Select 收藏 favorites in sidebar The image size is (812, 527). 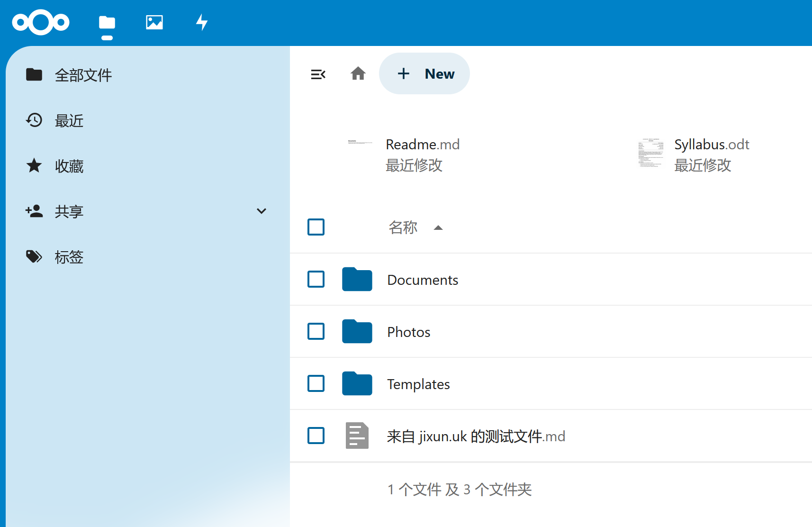click(x=69, y=166)
